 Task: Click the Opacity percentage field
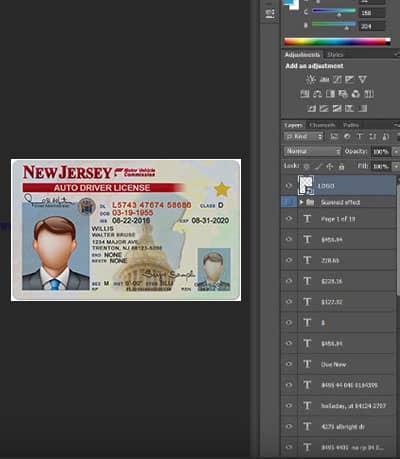pyautogui.click(x=381, y=152)
